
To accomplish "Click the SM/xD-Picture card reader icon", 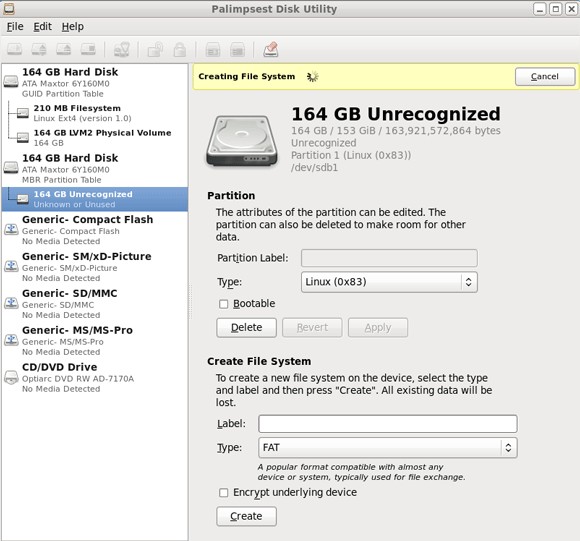I will coord(11,266).
